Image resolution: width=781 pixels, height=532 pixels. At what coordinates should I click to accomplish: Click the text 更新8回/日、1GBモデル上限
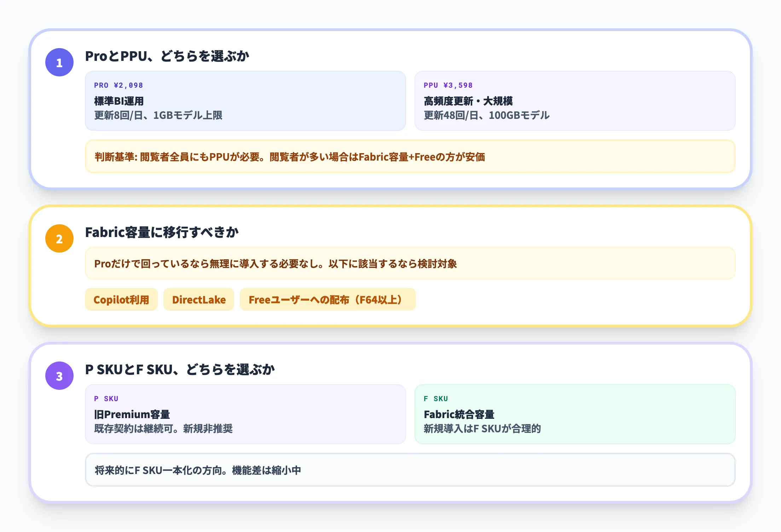coord(158,115)
